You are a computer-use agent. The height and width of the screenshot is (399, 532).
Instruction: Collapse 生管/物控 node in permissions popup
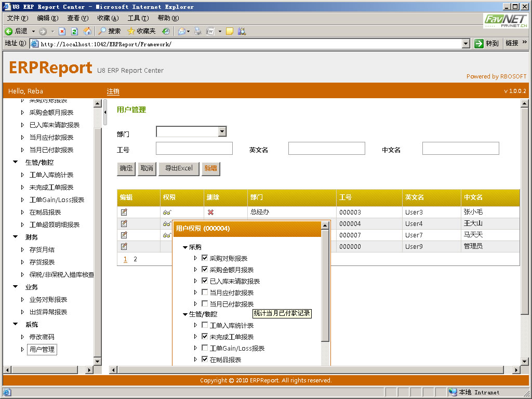pos(185,314)
